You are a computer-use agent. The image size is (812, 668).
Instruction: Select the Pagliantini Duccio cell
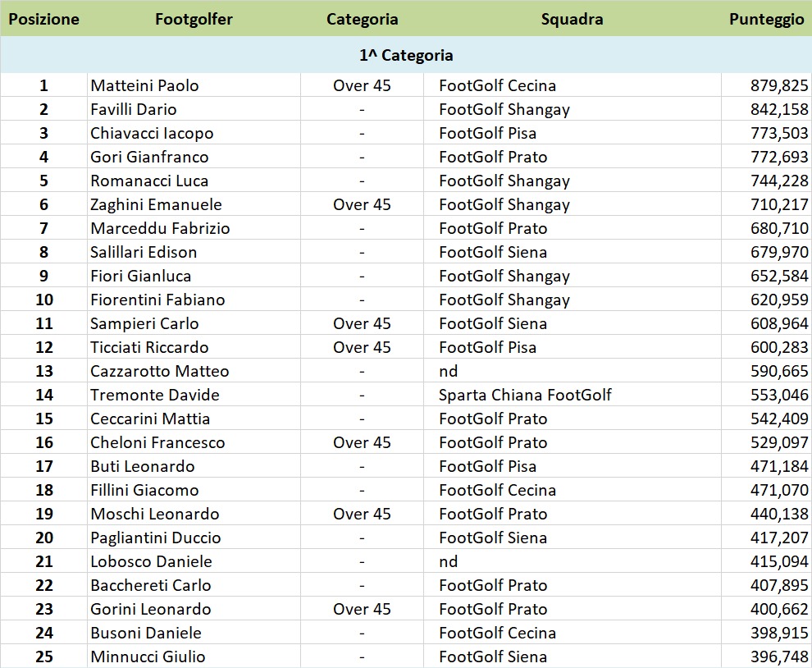click(194, 538)
